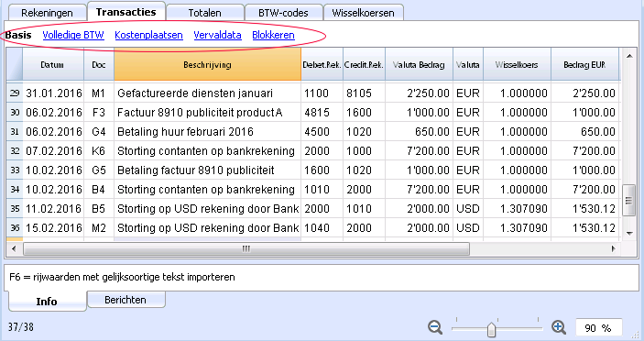Open the Volledige BTW view link

click(73, 35)
